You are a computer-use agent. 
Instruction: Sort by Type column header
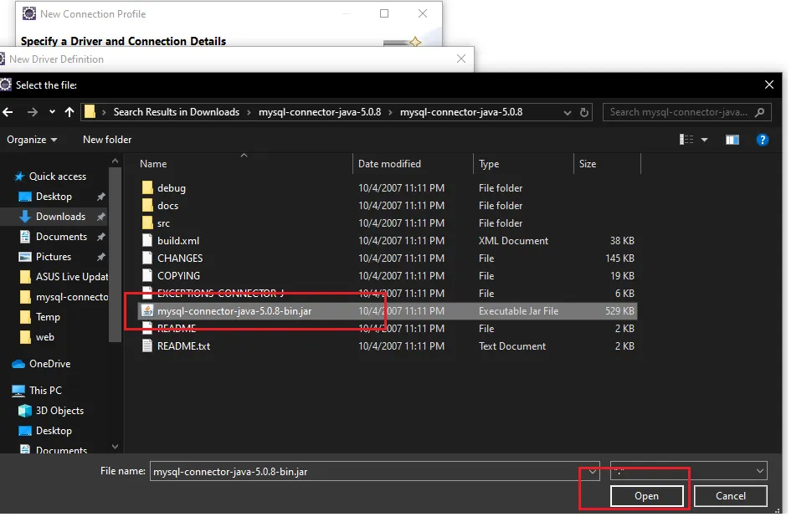pos(489,164)
